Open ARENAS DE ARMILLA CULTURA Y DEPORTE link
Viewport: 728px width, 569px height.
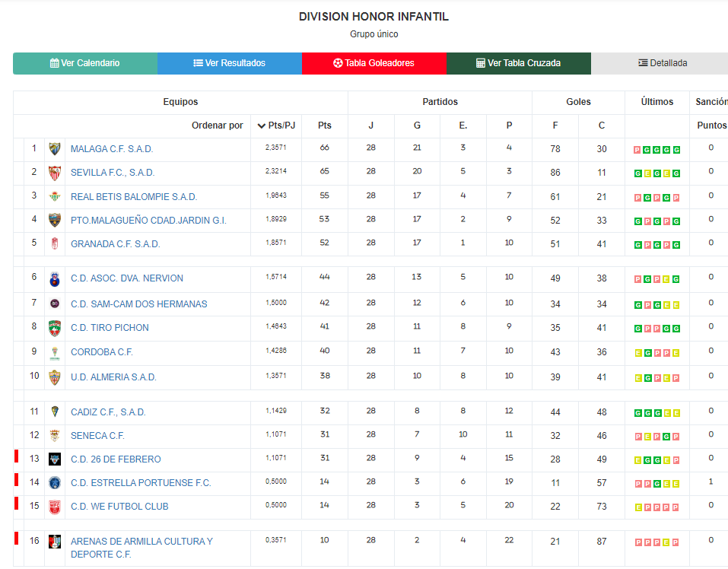pyautogui.click(x=141, y=548)
